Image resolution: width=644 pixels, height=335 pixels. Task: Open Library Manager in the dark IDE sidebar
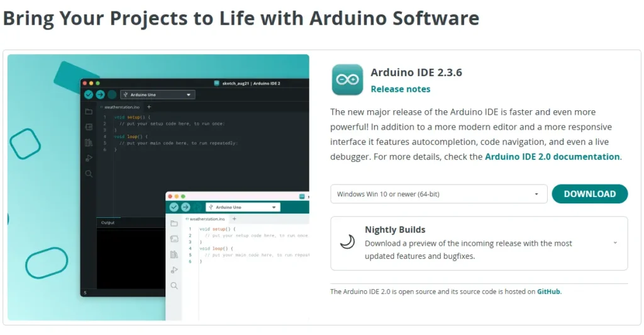pyautogui.click(x=89, y=142)
